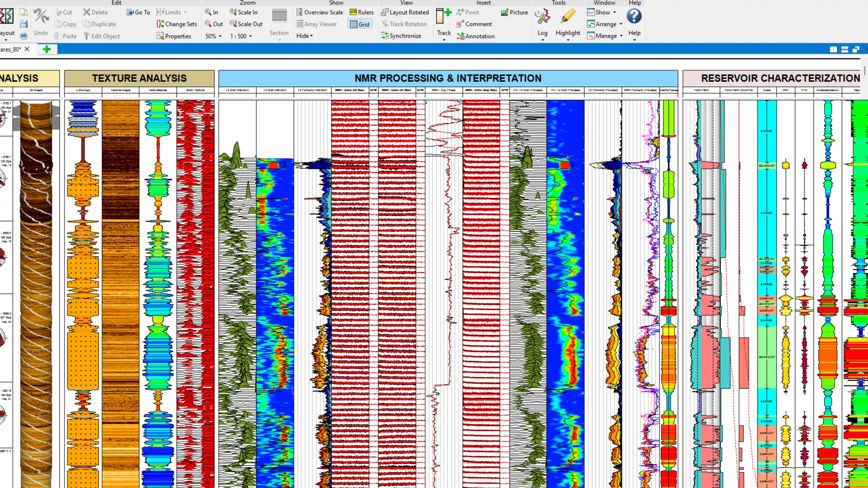
Task: Open the 50% zoom dropdown
Action: click(x=213, y=36)
